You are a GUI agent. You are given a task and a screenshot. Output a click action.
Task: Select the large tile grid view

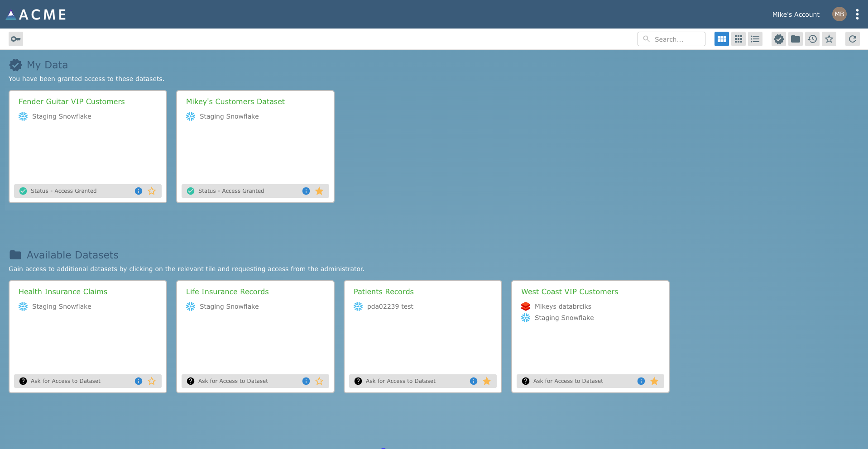(x=722, y=39)
